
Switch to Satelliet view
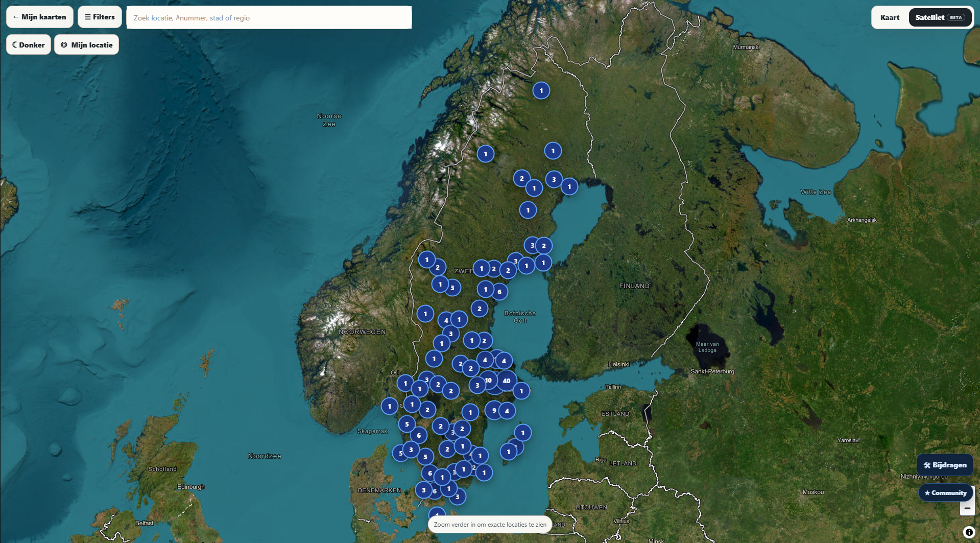pyautogui.click(x=940, y=17)
